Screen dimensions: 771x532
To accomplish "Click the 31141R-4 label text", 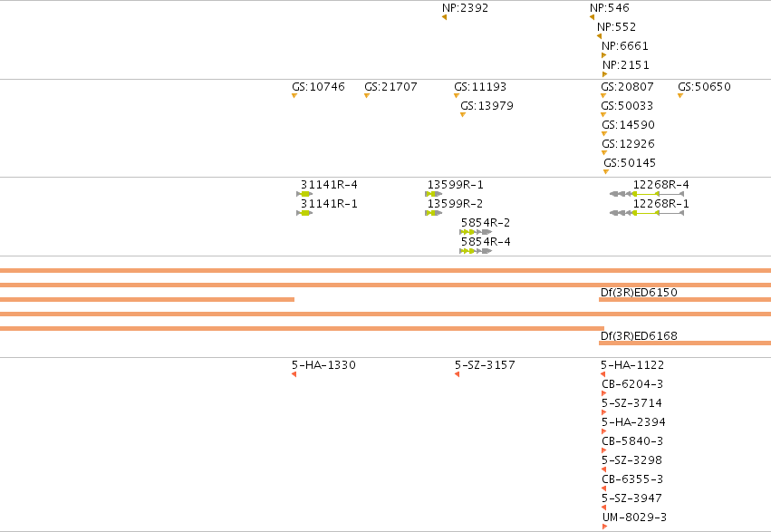I will pyautogui.click(x=329, y=184).
